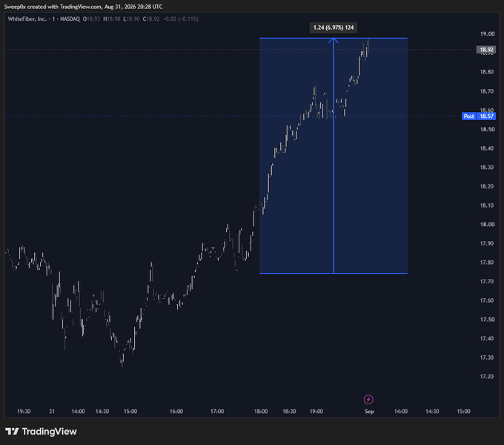Viewport: 504px width, 445px height.
Task: Click the 'Sep' month label on time axis
Action: pyautogui.click(x=369, y=412)
